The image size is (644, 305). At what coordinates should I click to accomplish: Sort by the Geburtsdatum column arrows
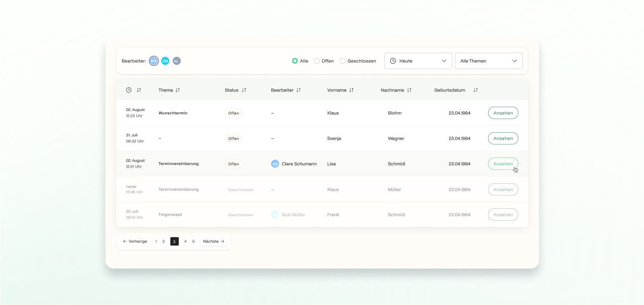(475, 90)
